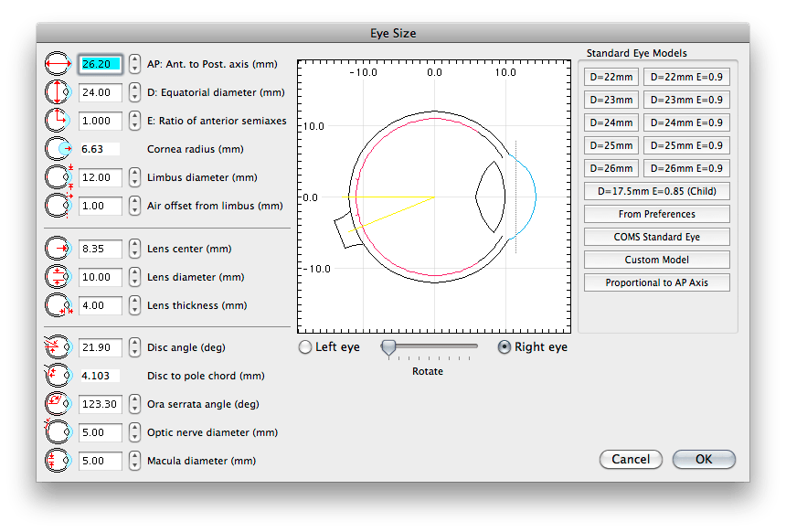This screenshot has width=786, height=532.
Task: Click the Optic nerve diameter icon
Action: tap(58, 431)
